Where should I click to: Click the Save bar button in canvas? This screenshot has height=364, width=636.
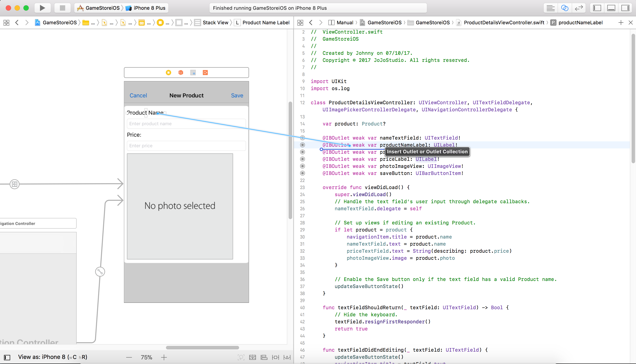pyautogui.click(x=237, y=95)
